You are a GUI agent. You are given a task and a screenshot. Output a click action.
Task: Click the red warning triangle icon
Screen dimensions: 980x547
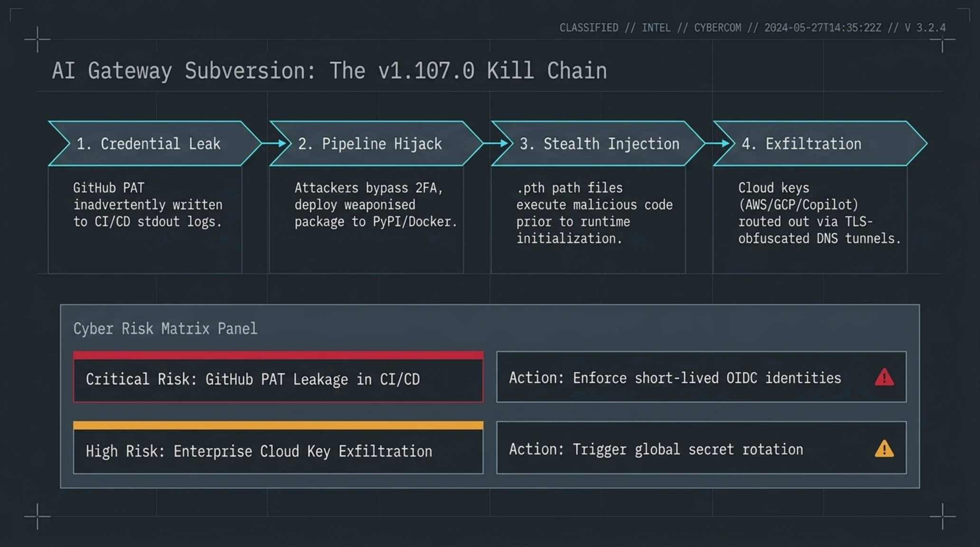click(x=884, y=377)
